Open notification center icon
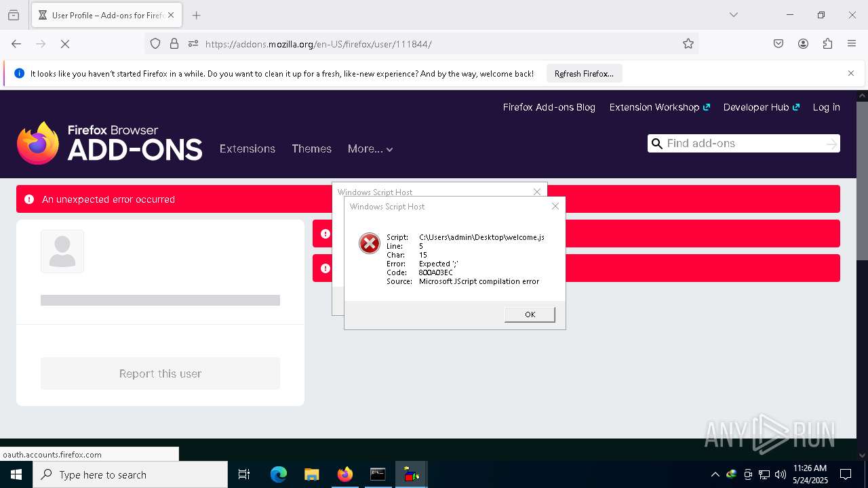This screenshot has height=488, width=868. click(x=846, y=474)
